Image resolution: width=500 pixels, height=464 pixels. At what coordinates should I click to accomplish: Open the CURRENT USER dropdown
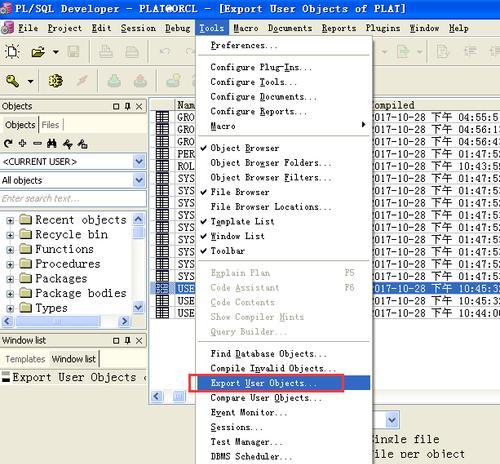click(139, 162)
